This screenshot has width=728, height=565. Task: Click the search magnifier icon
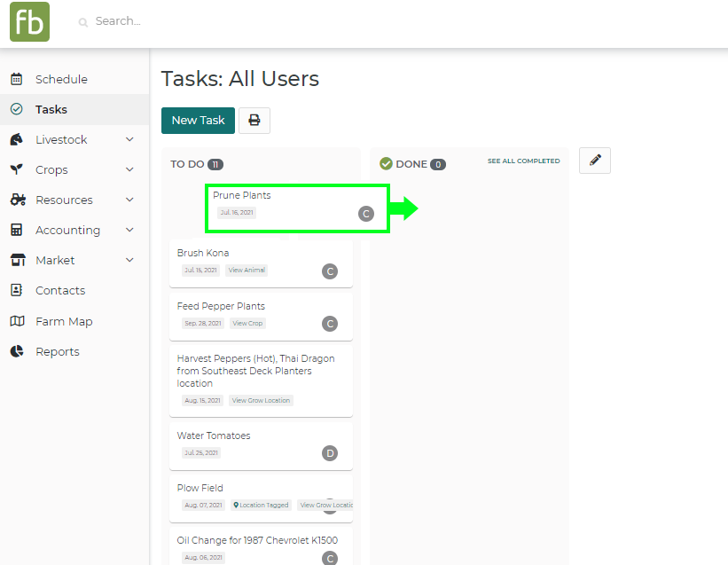pos(83,22)
